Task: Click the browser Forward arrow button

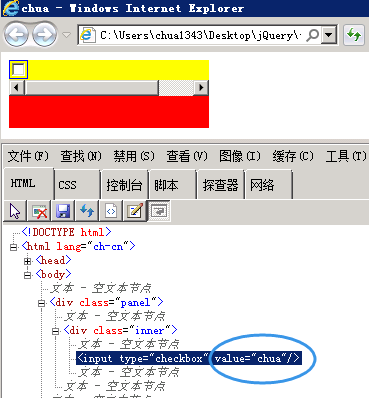Action: pos(44,34)
